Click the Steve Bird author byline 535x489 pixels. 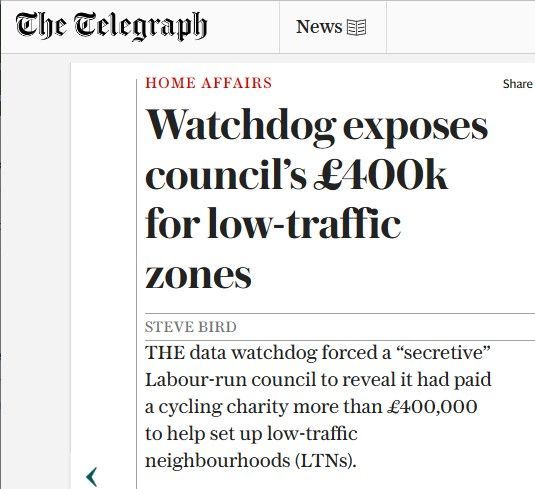[x=191, y=327]
